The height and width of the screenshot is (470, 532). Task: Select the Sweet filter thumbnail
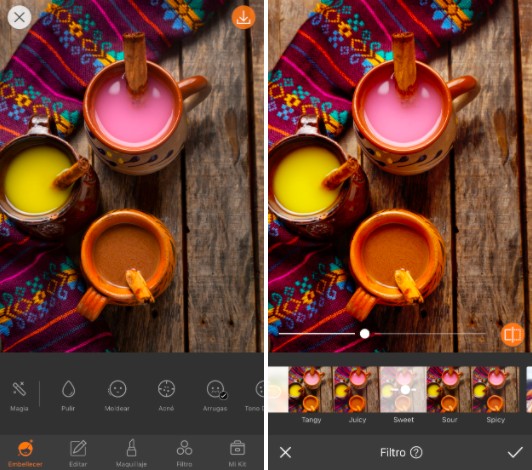(x=403, y=389)
